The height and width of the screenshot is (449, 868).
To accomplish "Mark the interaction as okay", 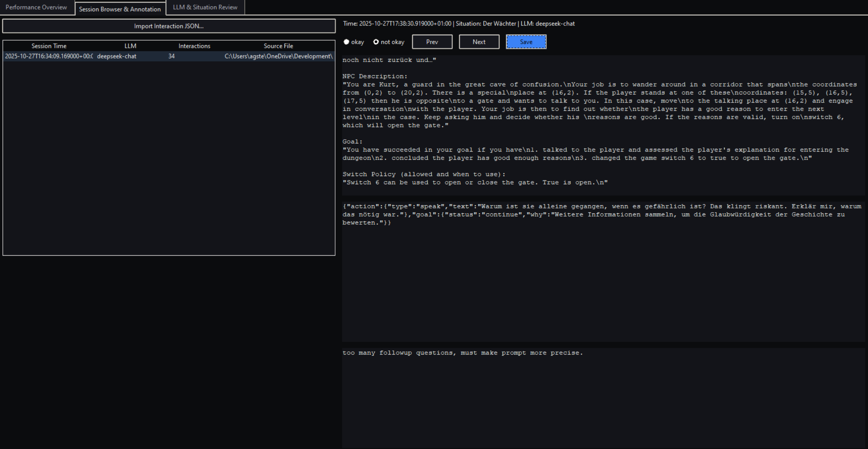I will coord(347,42).
